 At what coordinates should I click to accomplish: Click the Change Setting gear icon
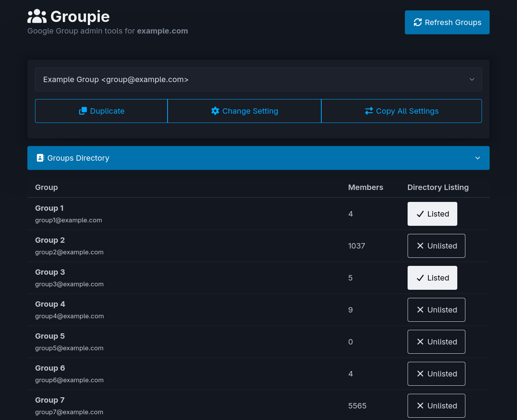[215, 111]
